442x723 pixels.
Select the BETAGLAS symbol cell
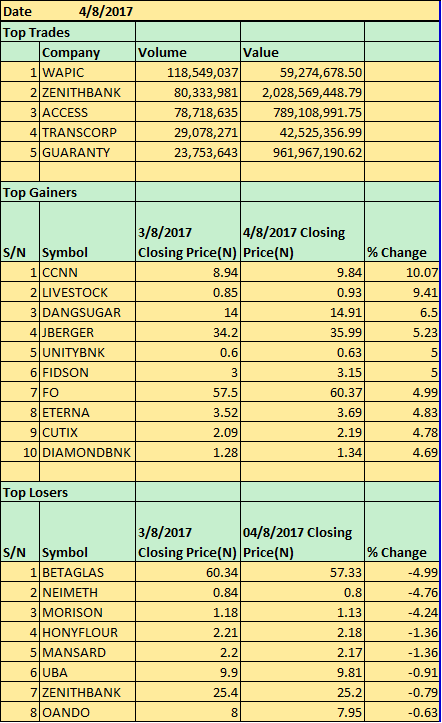(x=88, y=572)
